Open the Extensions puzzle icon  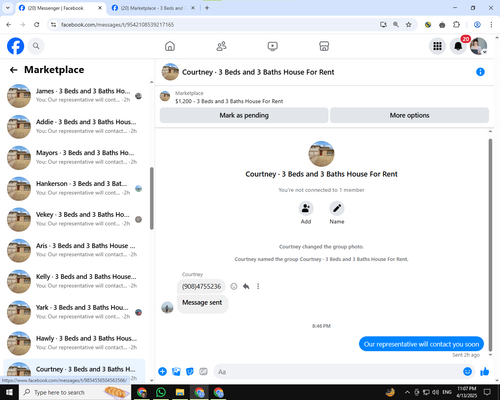pos(456,25)
